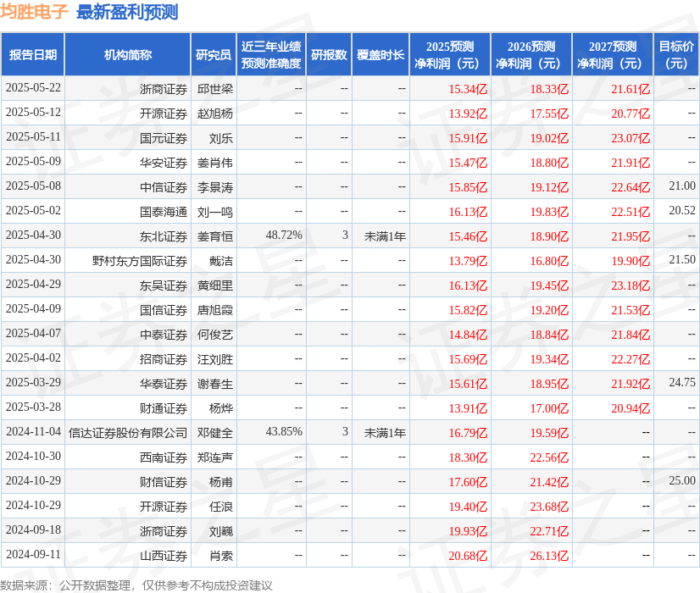700x593 pixels.
Task: Click target price 21.50
Action: pyautogui.click(x=682, y=260)
